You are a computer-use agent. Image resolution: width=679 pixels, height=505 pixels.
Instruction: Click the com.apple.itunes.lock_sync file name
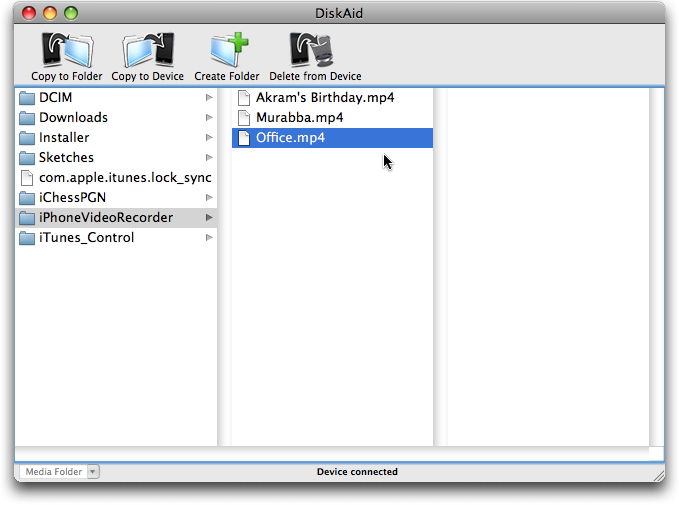[125, 178]
